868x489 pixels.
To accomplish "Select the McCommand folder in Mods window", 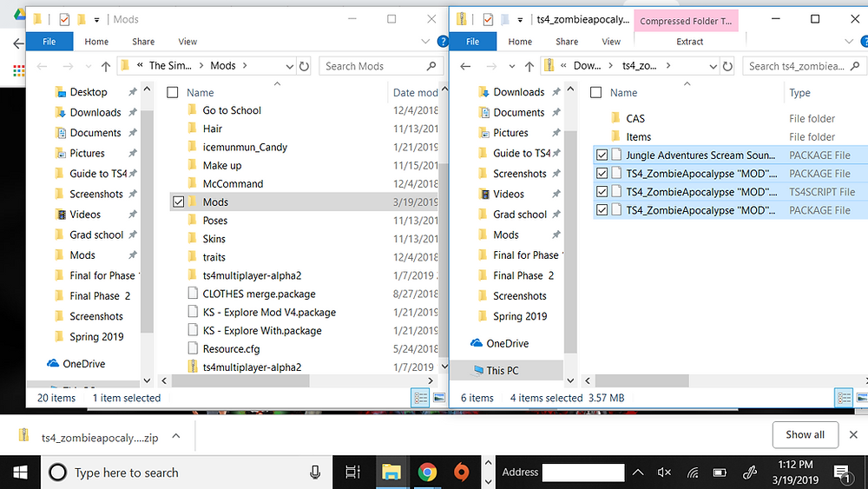I will [x=233, y=183].
